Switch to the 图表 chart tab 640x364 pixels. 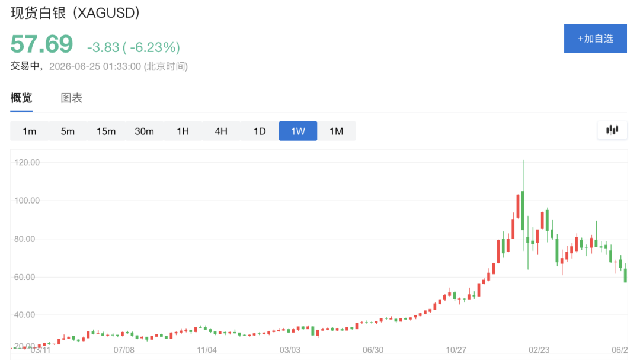(72, 98)
